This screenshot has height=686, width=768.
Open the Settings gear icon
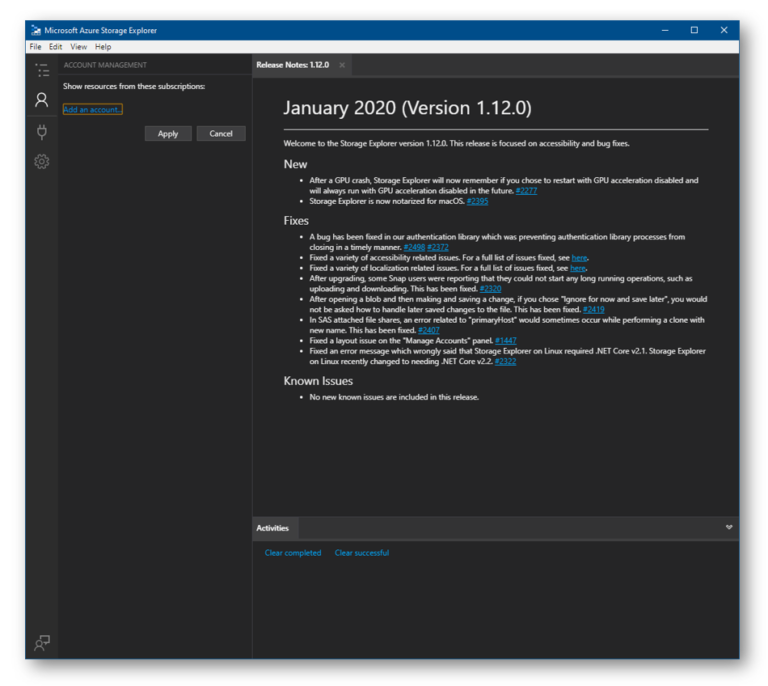coord(42,162)
